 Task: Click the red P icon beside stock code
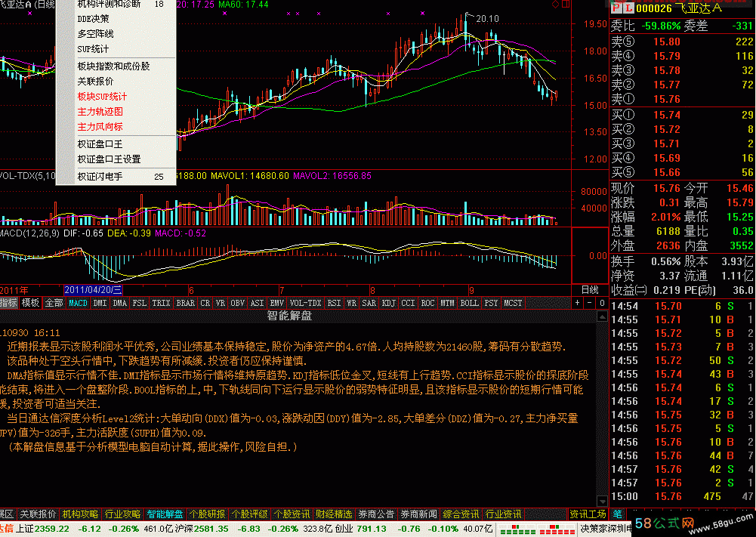(616, 8)
